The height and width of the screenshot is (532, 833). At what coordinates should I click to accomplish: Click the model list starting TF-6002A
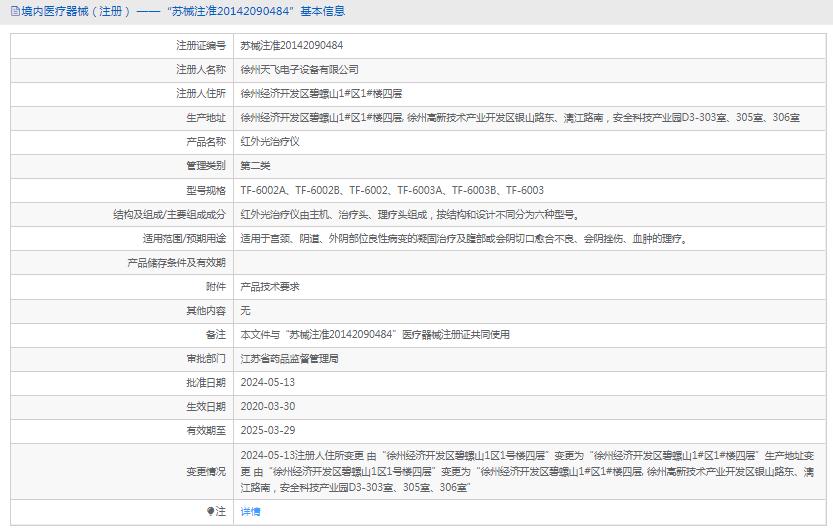(x=392, y=190)
